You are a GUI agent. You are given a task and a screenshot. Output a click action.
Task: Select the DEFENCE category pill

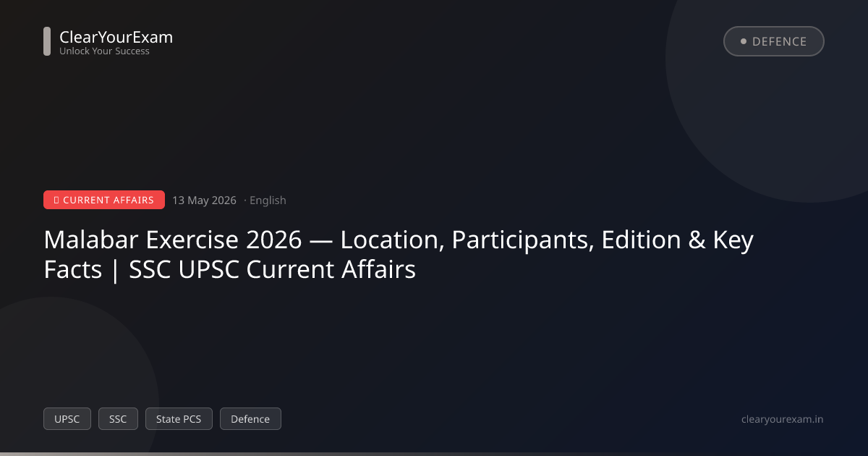(x=774, y=41)
